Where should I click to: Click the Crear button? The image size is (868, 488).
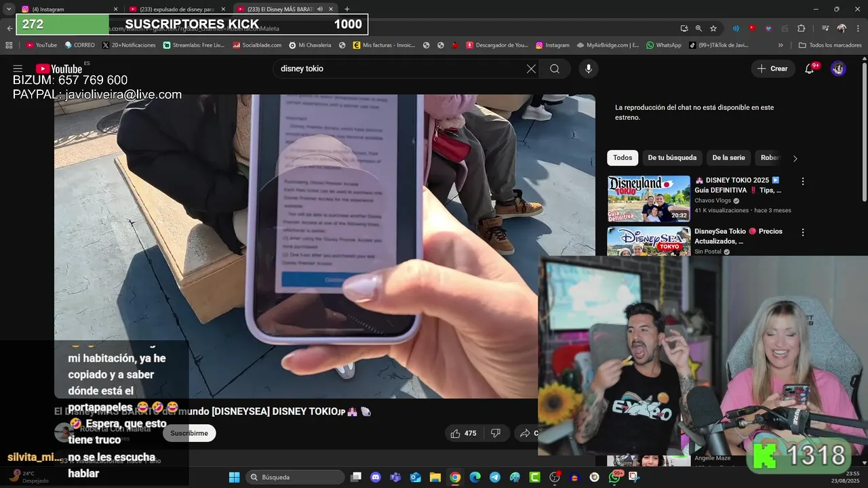[x=772, y=68]
